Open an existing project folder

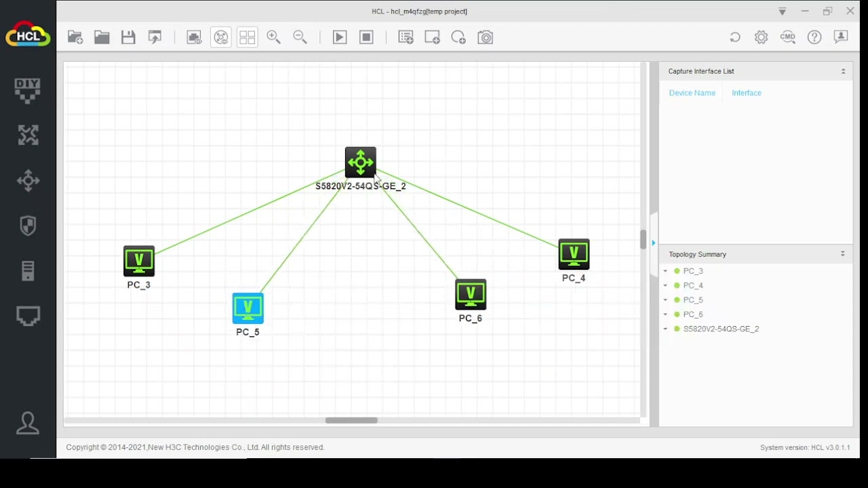(x=102, y=37)
